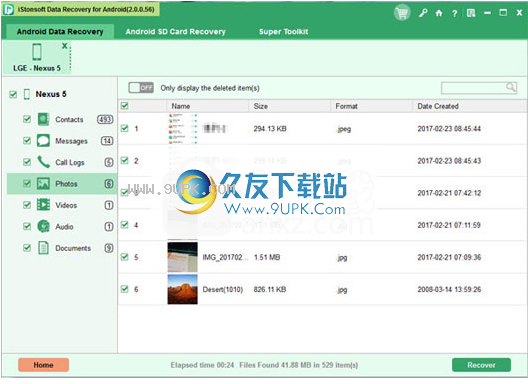The image size is (528, 384).
Task: Uncheck the Call Logs checkbox
Action: (x=27, y=162)
